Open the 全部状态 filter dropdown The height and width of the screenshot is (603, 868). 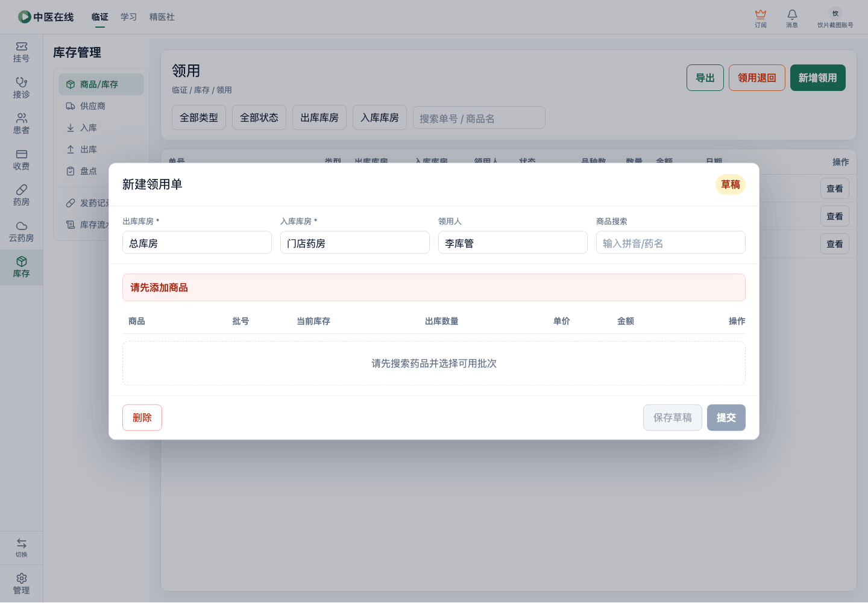coord(259,117)
